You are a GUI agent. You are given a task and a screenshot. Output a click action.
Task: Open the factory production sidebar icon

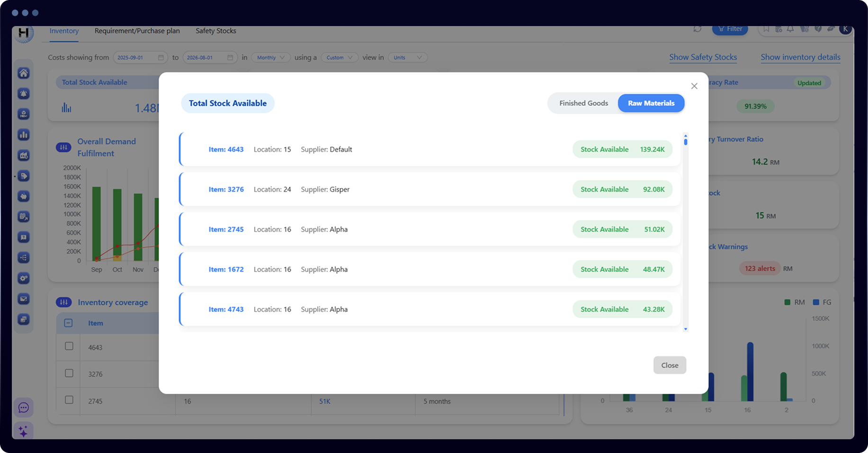pos(24,155)
